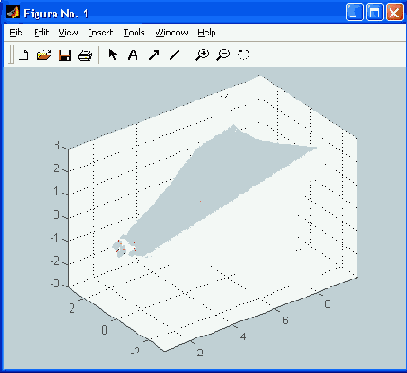
Task: Toggle the Rotate 3D tool
Action: [x=244, y=54]
